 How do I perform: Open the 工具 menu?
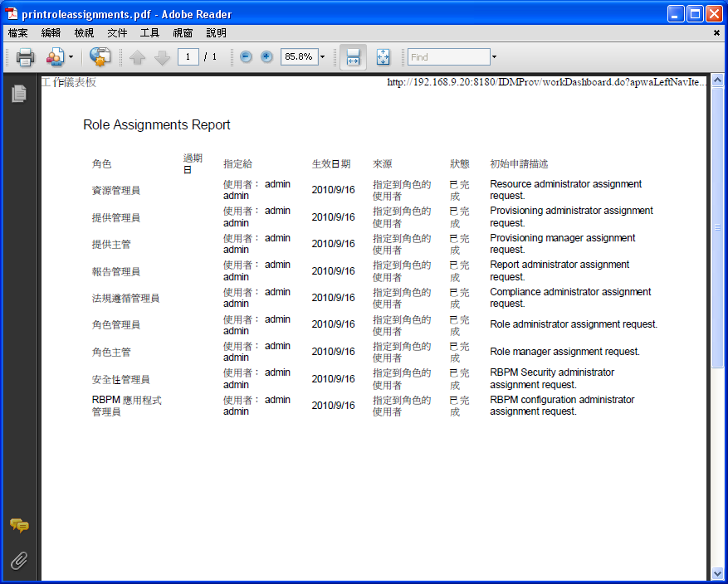[149, 33]
